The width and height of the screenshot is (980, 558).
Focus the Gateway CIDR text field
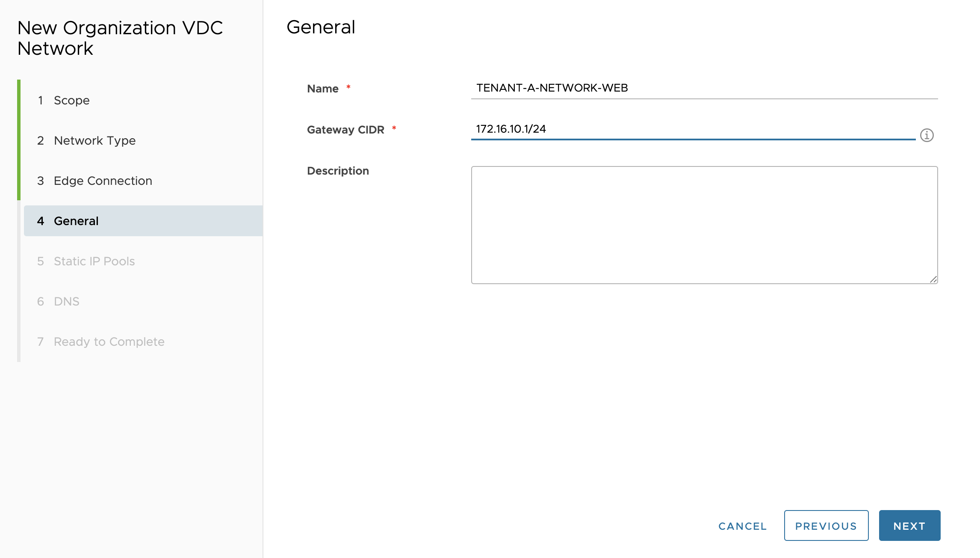(x=693, y=129)
